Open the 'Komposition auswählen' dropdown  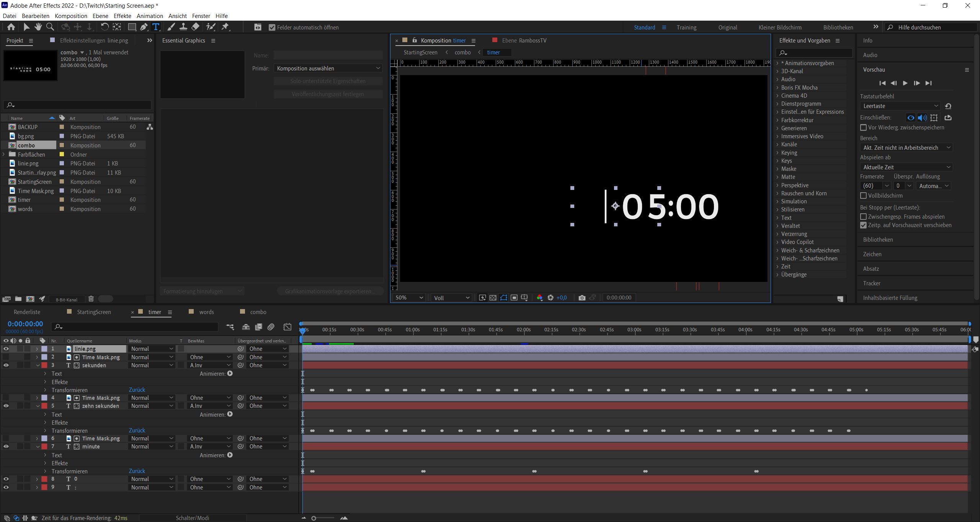pyautogui.click(x=328, y=68)
